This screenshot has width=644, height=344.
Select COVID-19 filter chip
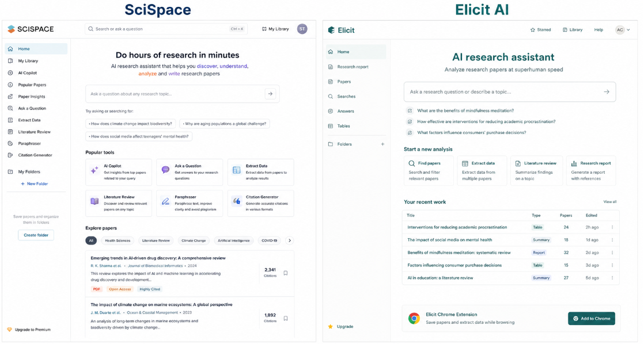270,240
